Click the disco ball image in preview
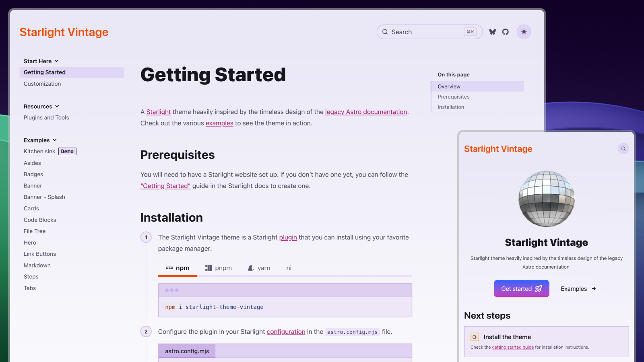Viewport: 644px width, 362px height. tap(547, 199)
